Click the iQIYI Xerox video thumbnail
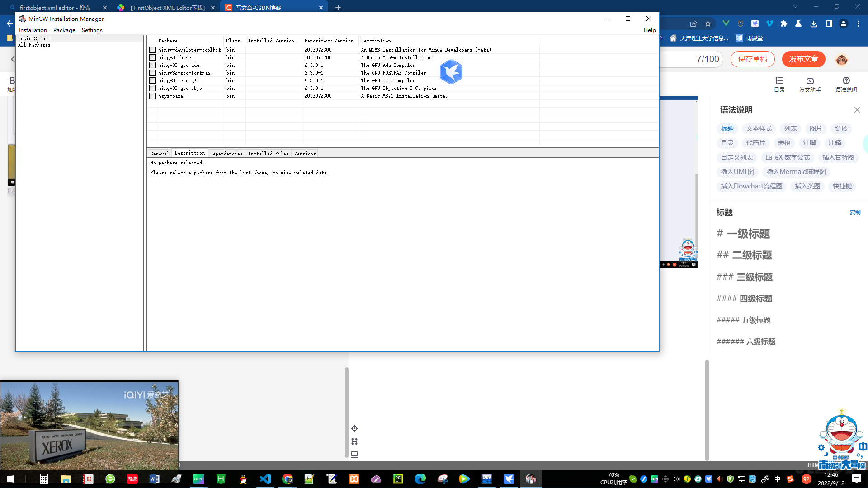The height and width of the screenshot is (488, 868). click(90, 426)
